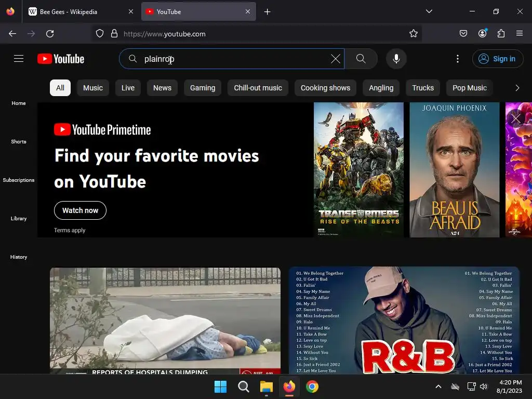Open History in sidebar
The width and height of the screenshot is (532, 399).
click(x=19, y=257)
